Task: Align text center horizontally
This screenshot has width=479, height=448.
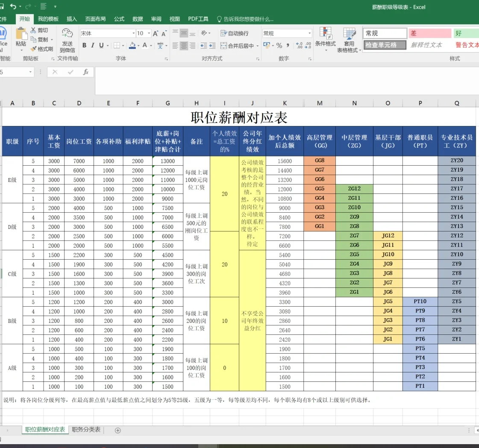Action: tap(184, 46)
